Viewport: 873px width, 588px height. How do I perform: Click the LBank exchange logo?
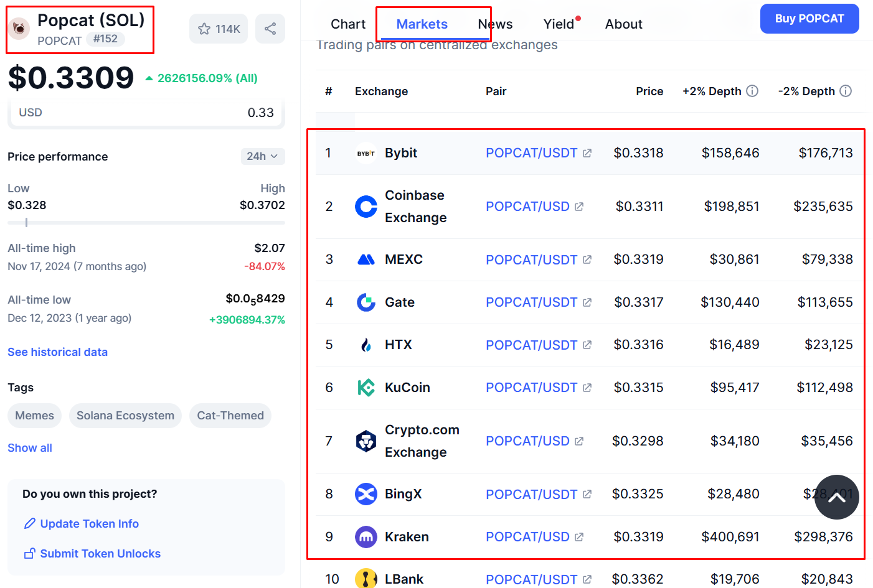point(366,579)
